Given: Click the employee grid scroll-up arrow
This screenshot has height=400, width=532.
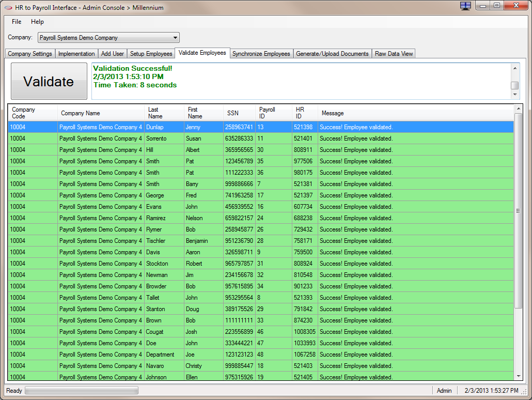Looking at the screenshot, I should point(518,109).
